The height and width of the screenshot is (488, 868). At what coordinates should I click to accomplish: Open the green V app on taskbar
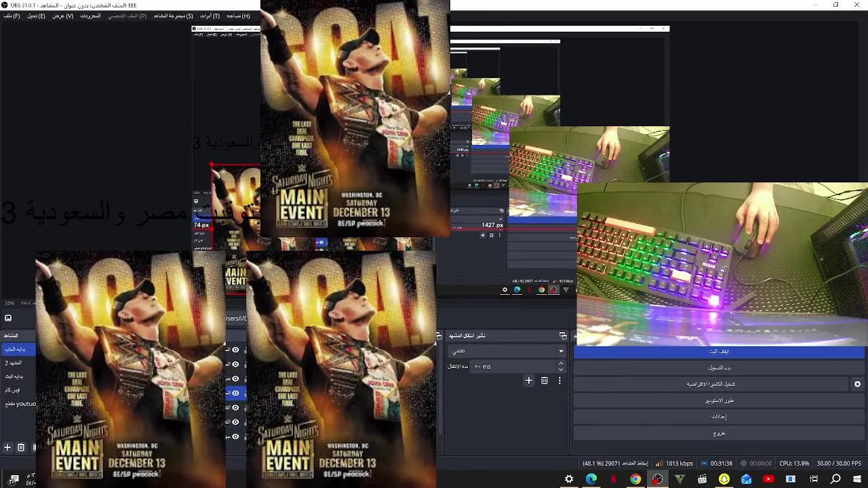680,479
